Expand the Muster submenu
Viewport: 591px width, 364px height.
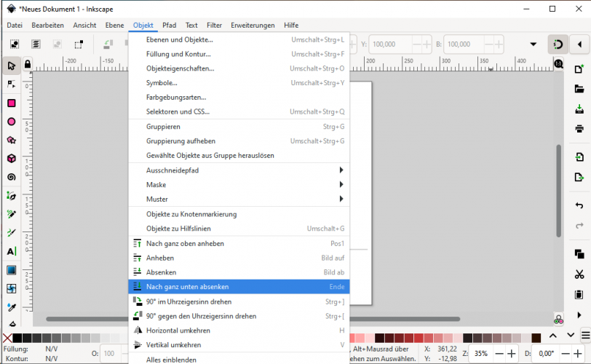coord(239,199)
